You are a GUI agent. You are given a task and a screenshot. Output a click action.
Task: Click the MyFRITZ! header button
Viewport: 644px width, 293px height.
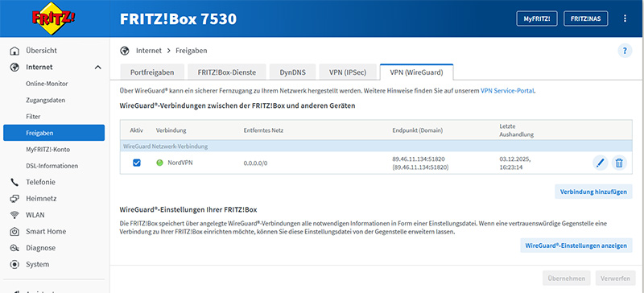coord(536,19)
